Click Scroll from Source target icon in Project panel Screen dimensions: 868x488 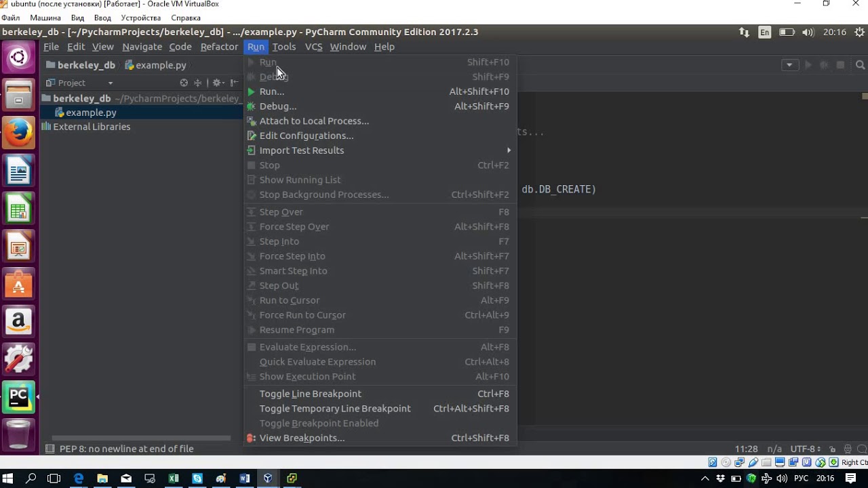[x=184, y=83]
